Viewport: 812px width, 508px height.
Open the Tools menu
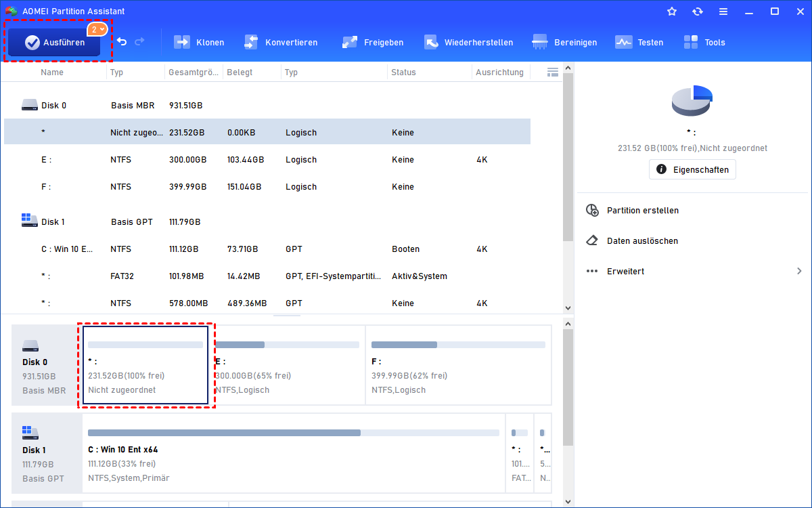click(x=704, y=42)
